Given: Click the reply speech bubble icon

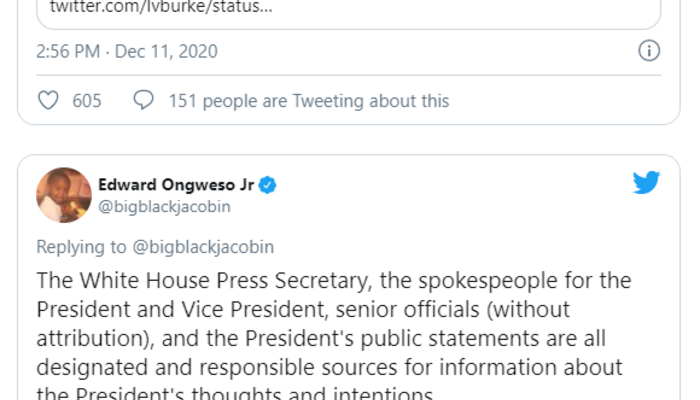Looking at the screenshot, I should pyautogui.click(x=144, y=101).
